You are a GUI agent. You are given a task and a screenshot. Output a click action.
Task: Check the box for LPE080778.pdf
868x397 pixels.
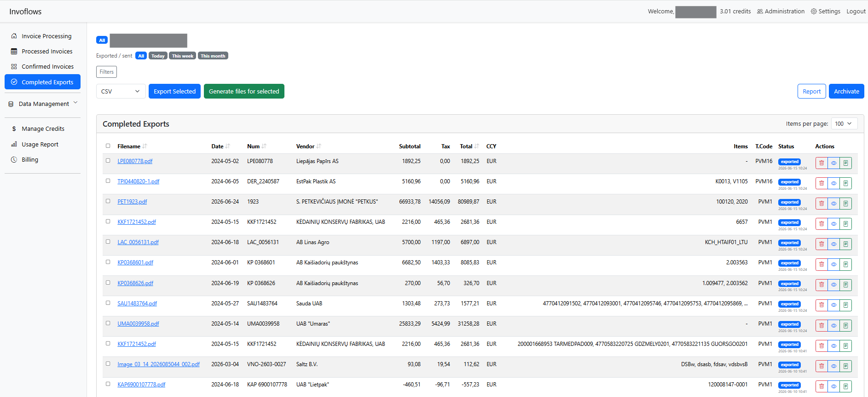(108, 161)
